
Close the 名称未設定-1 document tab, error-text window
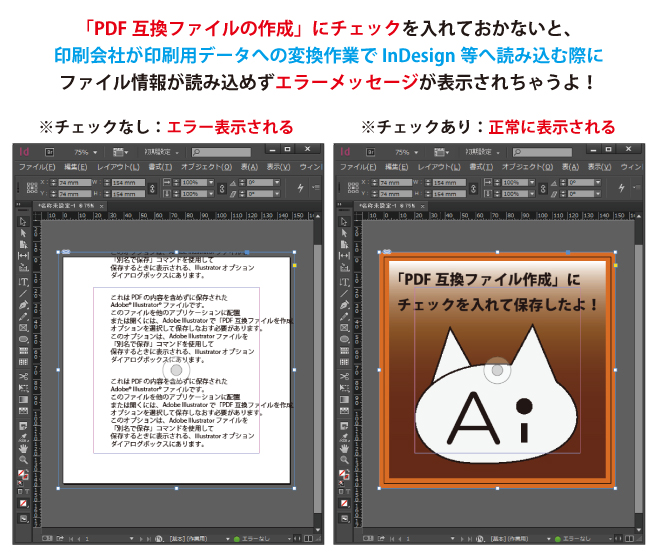(x=101, y=206)
